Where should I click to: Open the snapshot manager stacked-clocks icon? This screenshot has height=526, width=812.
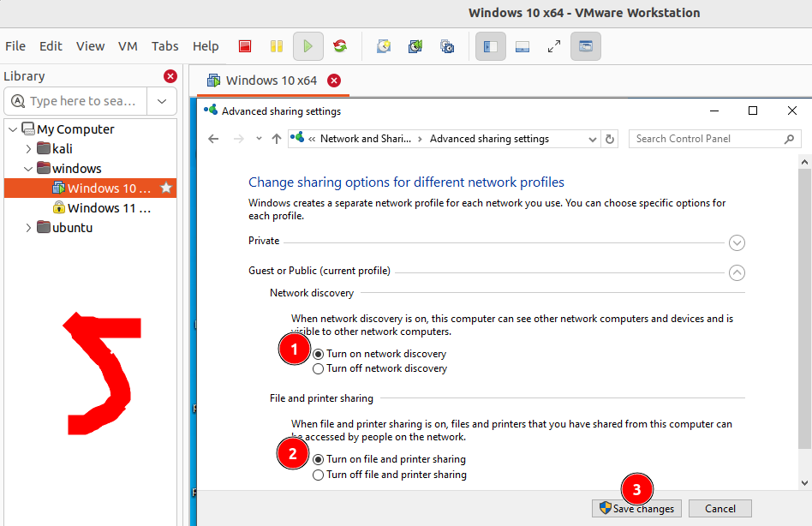point(447,46)
